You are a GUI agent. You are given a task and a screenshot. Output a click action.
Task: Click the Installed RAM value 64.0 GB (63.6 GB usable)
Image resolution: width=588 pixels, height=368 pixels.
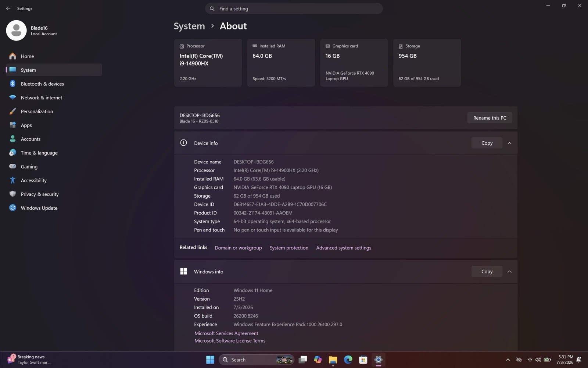tap(259, 179)
